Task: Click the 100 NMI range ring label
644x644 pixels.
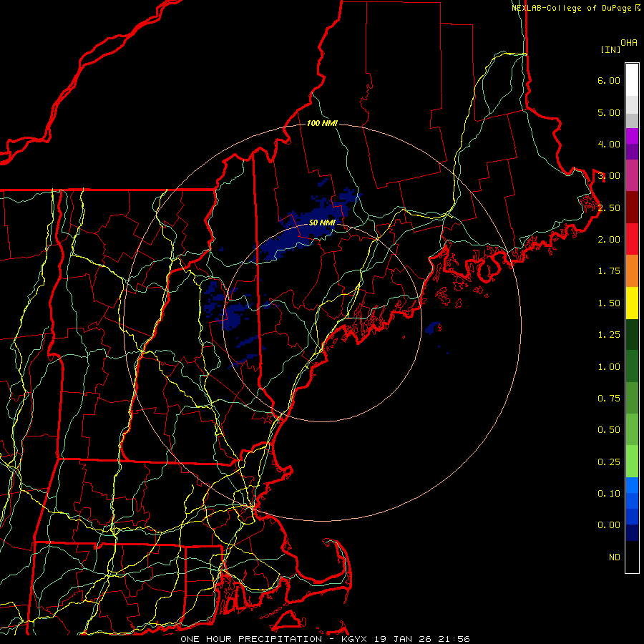Action: coord(322,123)
